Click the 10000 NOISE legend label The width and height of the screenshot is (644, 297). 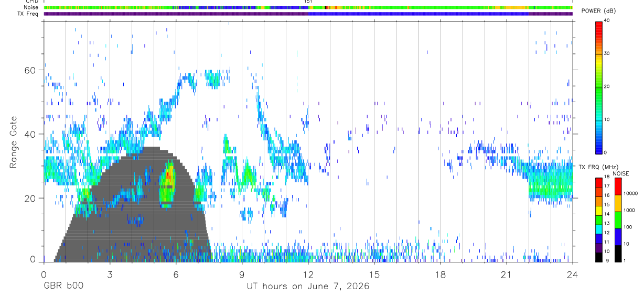tap(630, 194)
